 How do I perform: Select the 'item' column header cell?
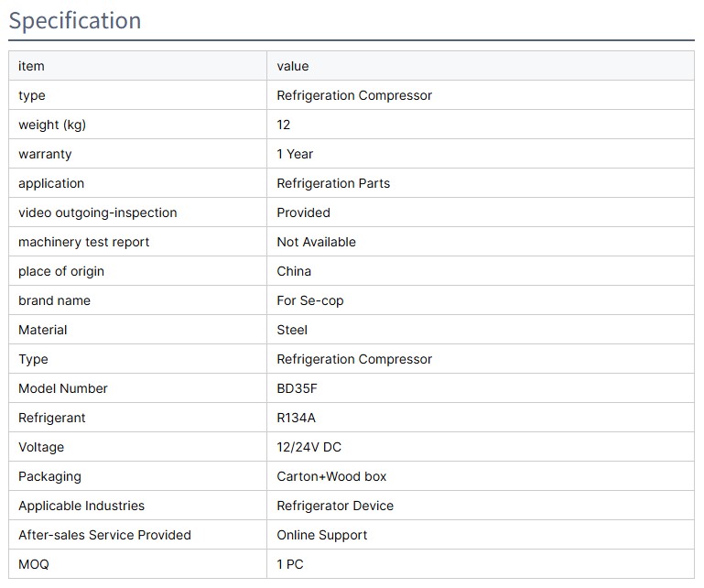tap(31, 66)
